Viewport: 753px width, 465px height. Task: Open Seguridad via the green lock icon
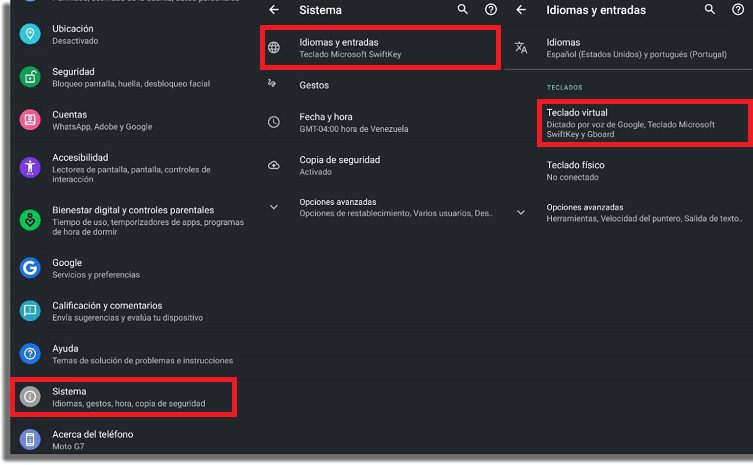[30, 77]
